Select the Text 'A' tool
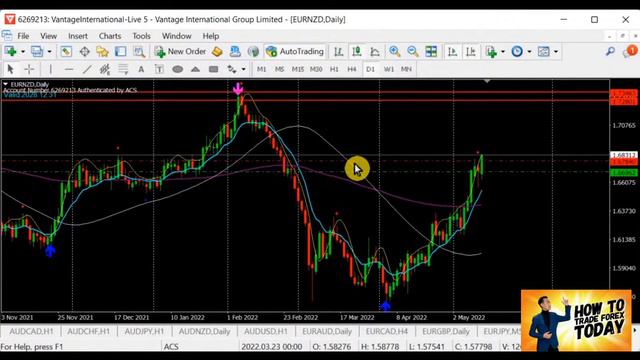This screenshot has height=360, width=640. [x=141, y=69]
